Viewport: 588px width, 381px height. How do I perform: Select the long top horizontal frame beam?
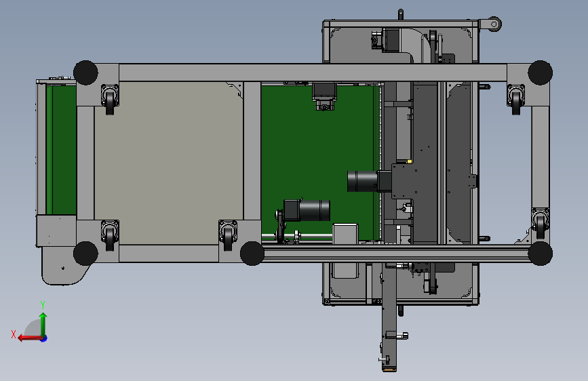pos(313,73)
